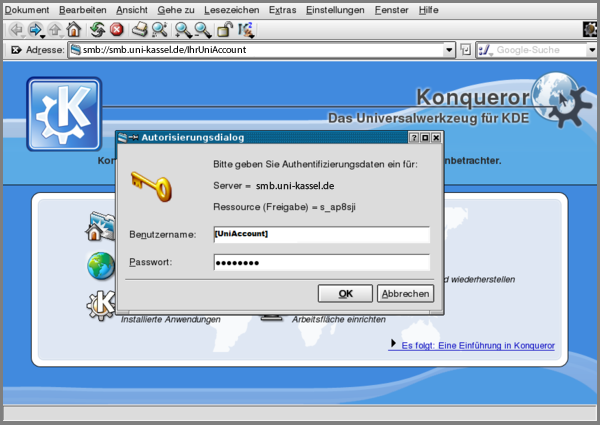Open the Lesezeichen menu
The width and height of the screenshot is (600, 425).
pos(231,9)
